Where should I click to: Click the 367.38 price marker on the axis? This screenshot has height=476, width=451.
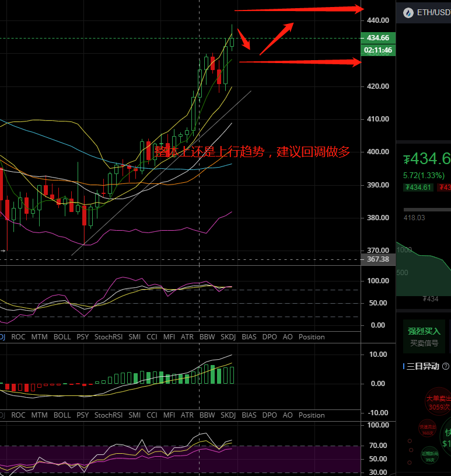tap(378, 259)
